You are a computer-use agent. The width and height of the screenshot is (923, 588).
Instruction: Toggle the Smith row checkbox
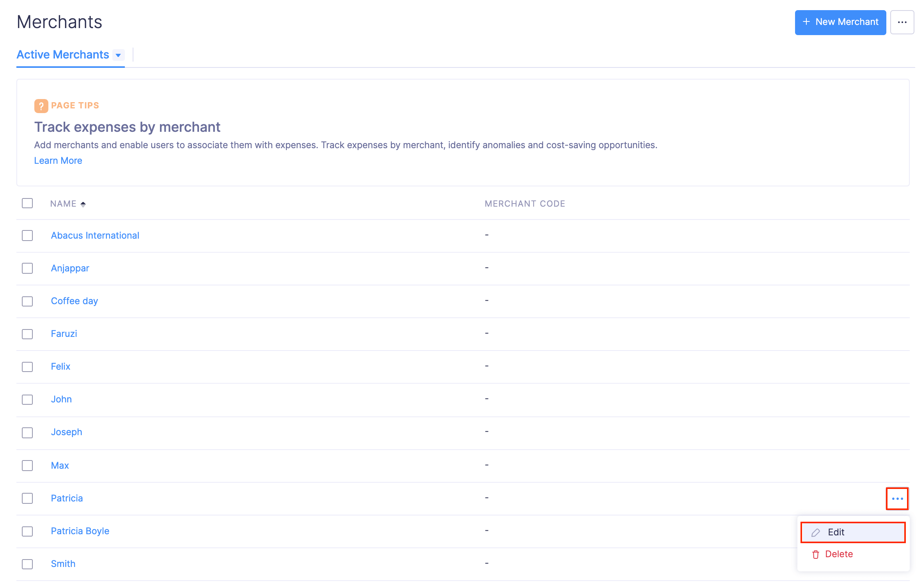click(27, 564)
